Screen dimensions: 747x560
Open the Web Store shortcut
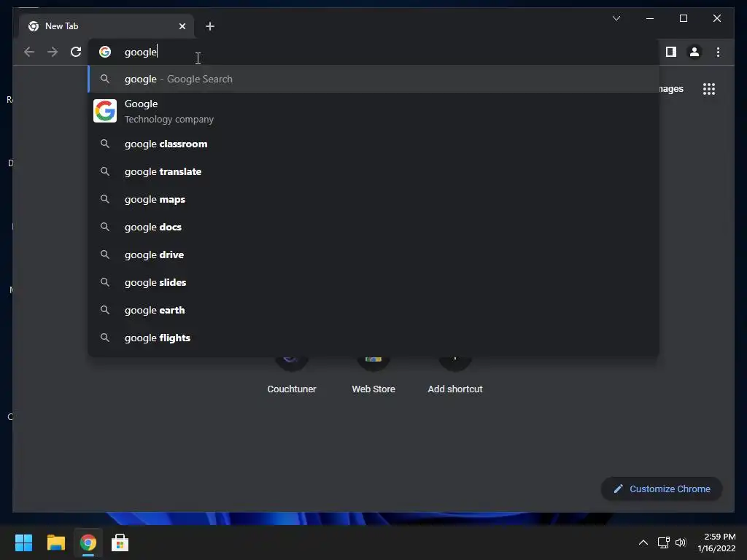[373, 376]
